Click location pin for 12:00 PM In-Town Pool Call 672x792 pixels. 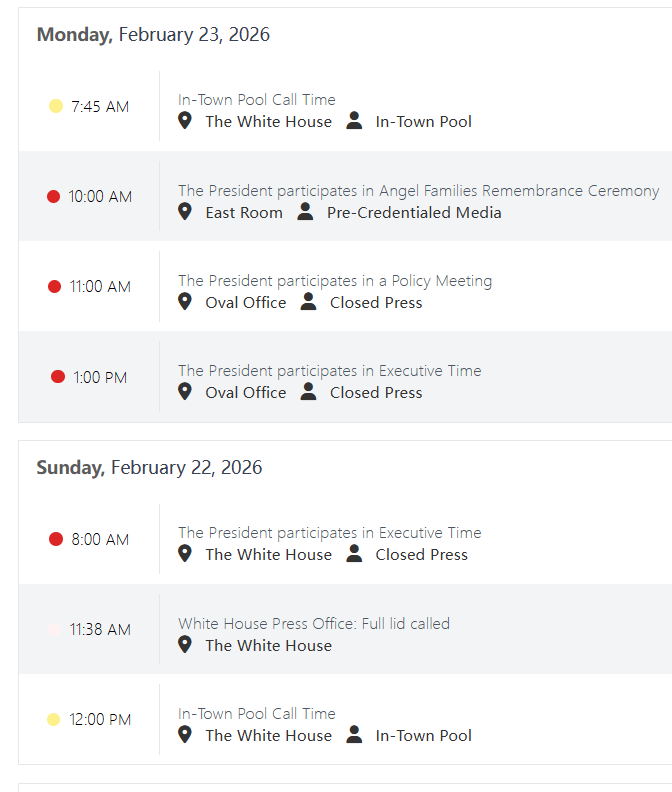point(184,735)
